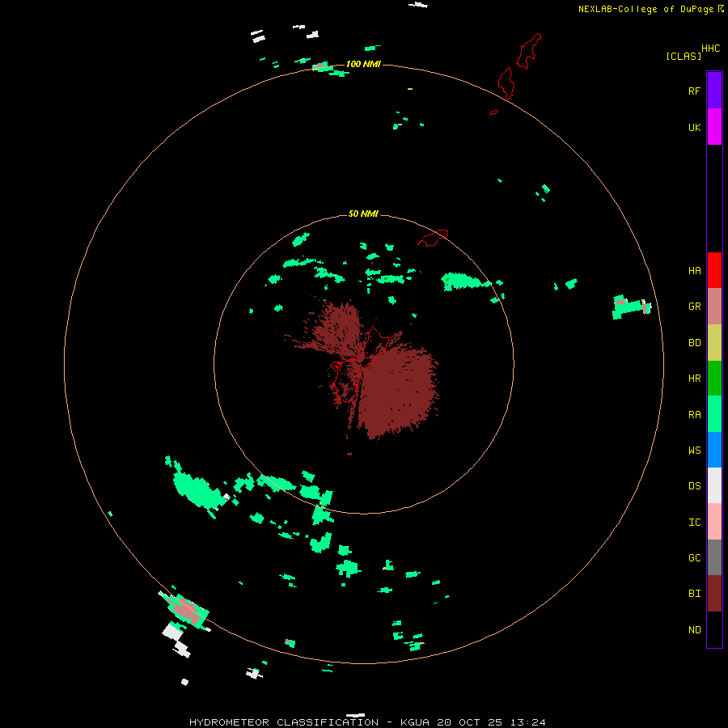Click the HA red legend swatch

(714, 270)
